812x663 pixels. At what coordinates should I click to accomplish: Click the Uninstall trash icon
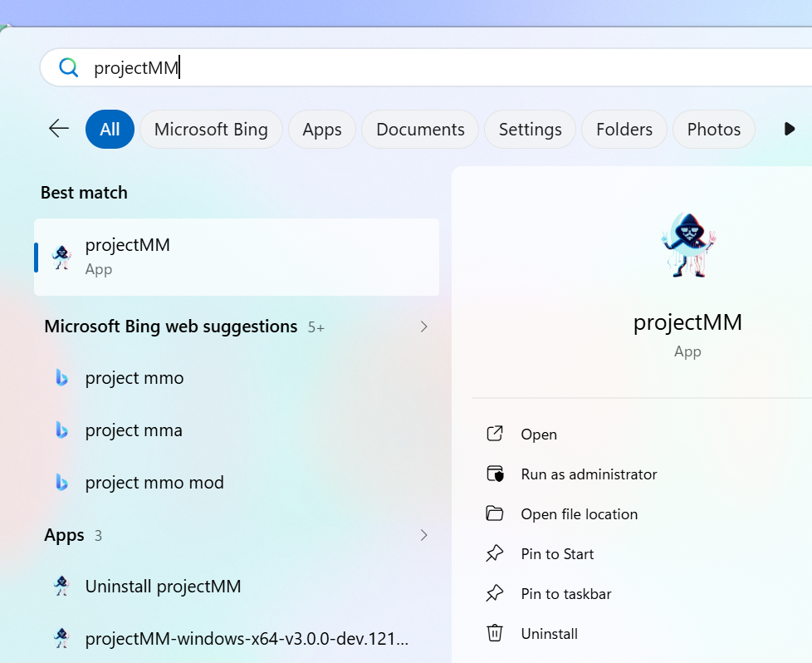[x=495, y=633]
